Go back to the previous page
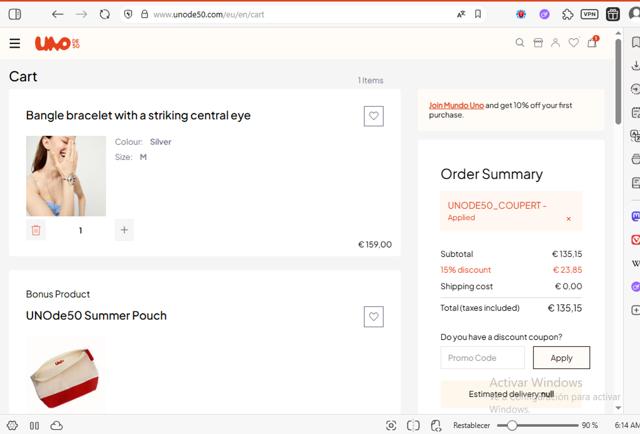The height and width of the screenshot is (434, 640). pos(58,14)
